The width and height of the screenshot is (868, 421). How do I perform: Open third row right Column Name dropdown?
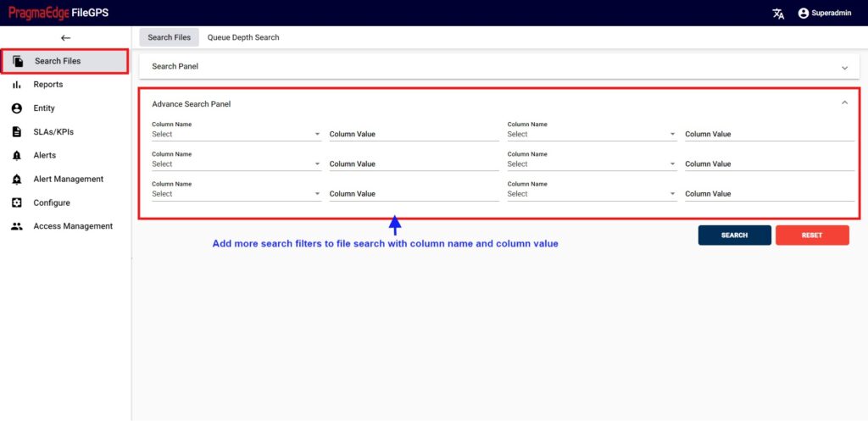(592, 194)
